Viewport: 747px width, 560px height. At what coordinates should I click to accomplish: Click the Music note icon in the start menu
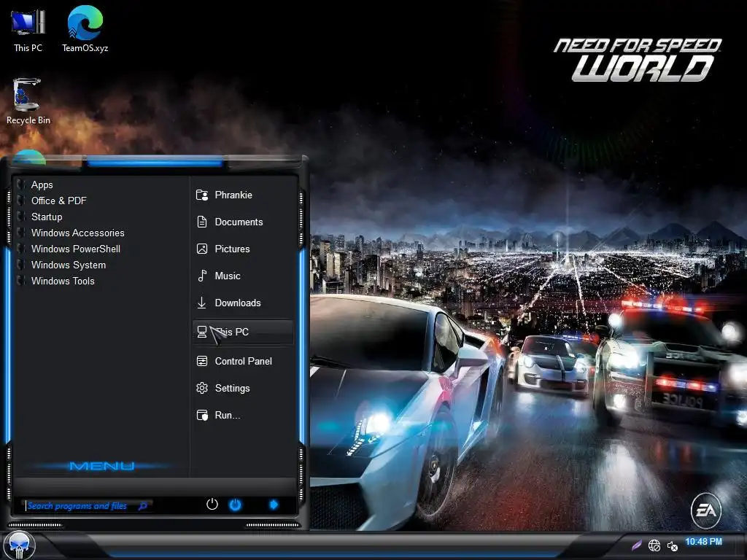pyautogui.click(x=202, y=276)
